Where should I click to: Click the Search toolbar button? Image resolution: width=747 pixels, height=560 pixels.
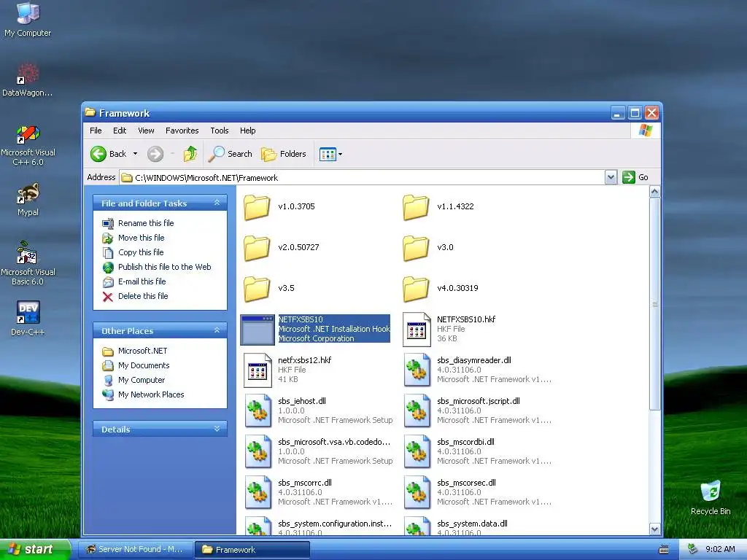tap(230, 154)
